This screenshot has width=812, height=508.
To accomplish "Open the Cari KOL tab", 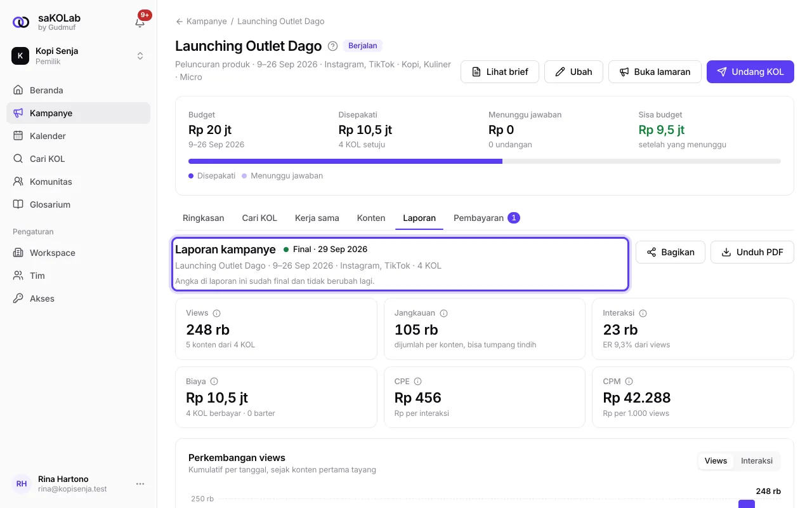I will tap(259, 218).
